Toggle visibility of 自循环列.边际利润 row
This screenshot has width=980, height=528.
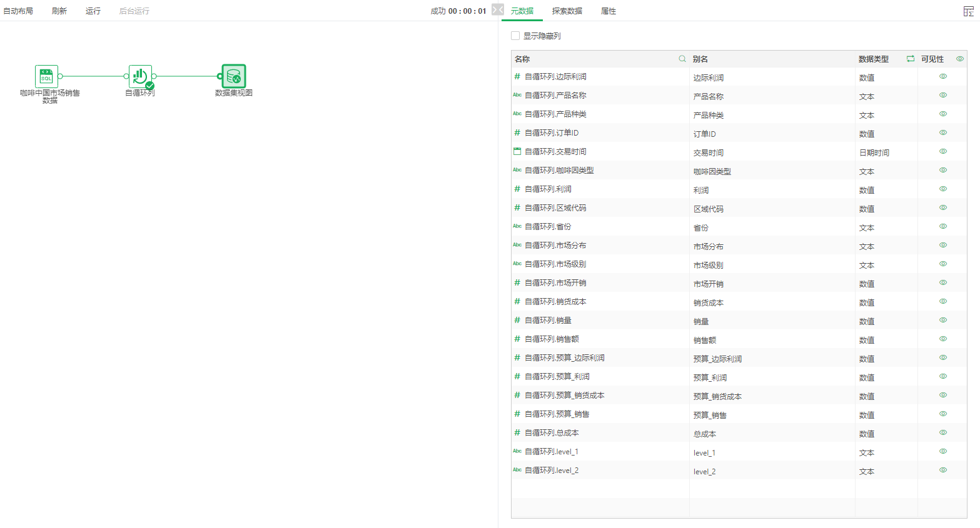(943, 76)
